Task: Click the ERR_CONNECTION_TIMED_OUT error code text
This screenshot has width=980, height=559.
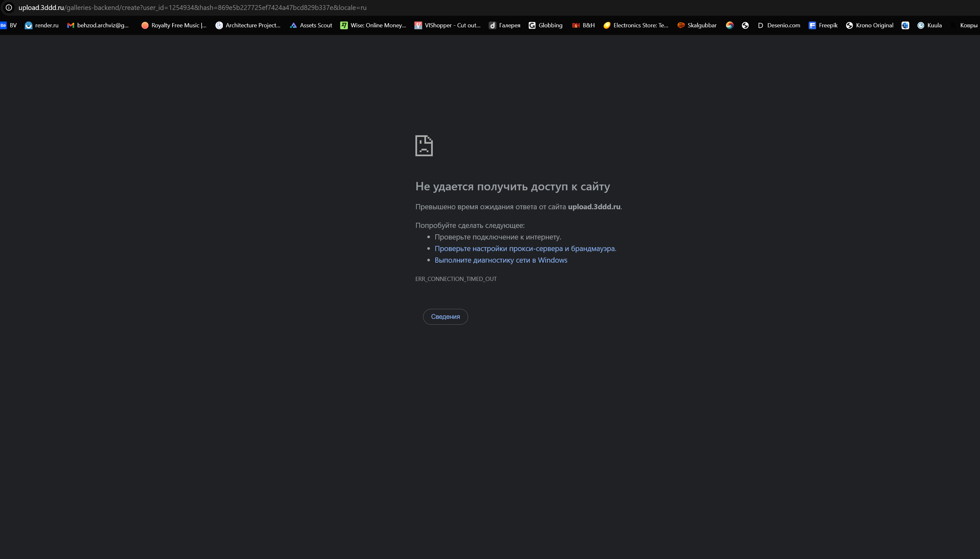Action: (456, 279)
